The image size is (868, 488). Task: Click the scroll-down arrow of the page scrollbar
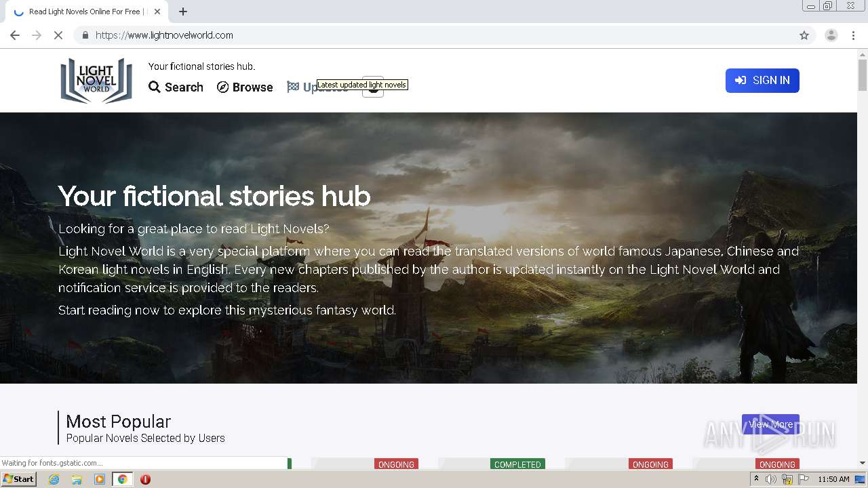pyautogui.click(x=863, y=463)
